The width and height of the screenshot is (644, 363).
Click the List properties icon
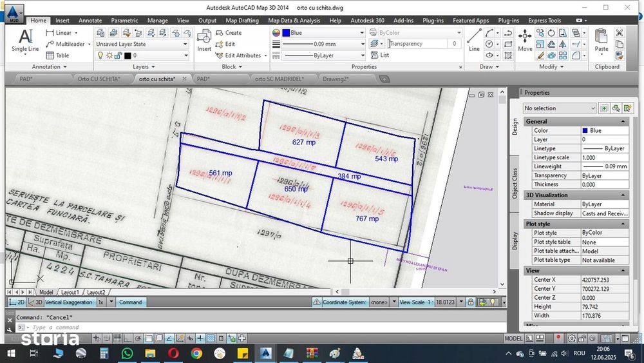pos(379,55)
